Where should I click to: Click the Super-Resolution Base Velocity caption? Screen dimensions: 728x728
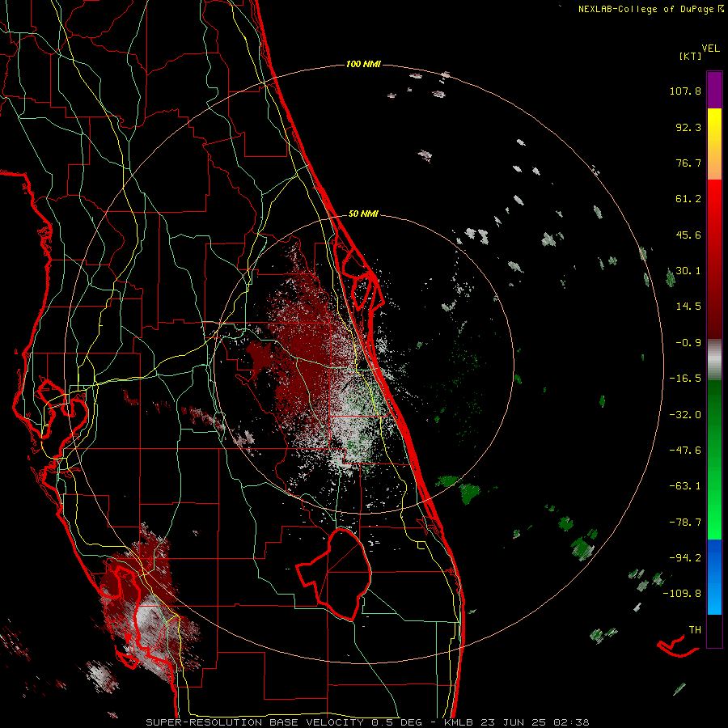tap(368, 722)
